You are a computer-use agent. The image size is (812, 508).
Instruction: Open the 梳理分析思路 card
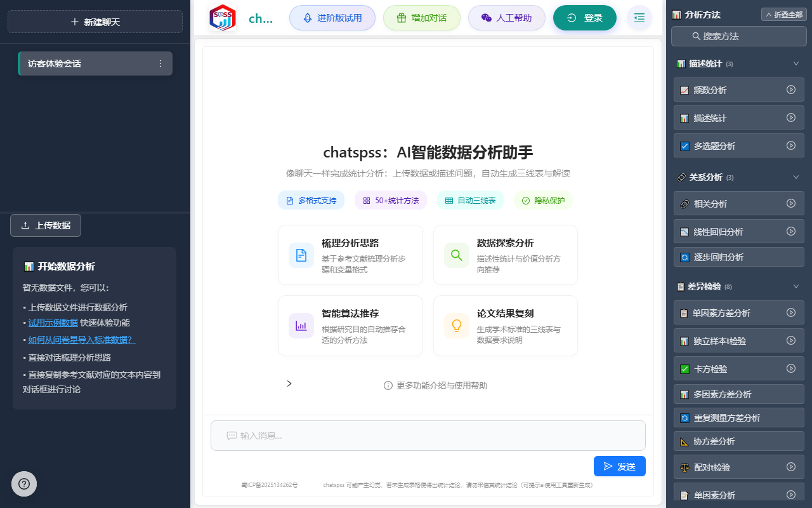[350, 255]
